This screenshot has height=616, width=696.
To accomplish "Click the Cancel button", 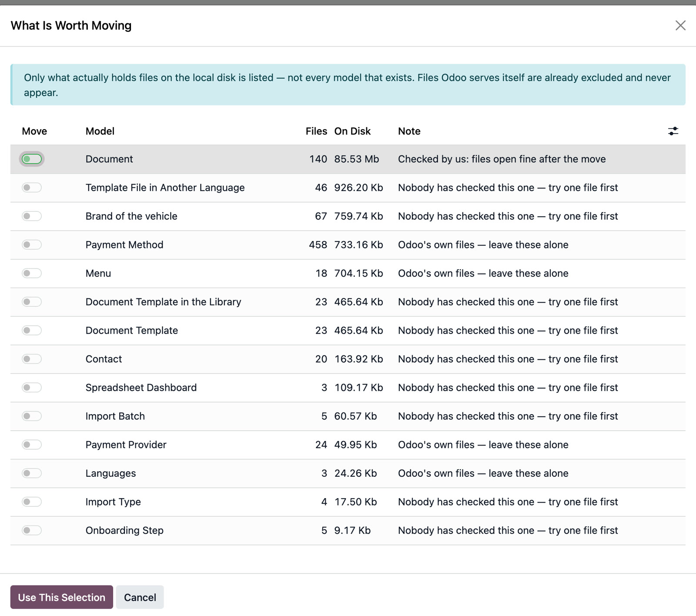I will click(140, 597).
